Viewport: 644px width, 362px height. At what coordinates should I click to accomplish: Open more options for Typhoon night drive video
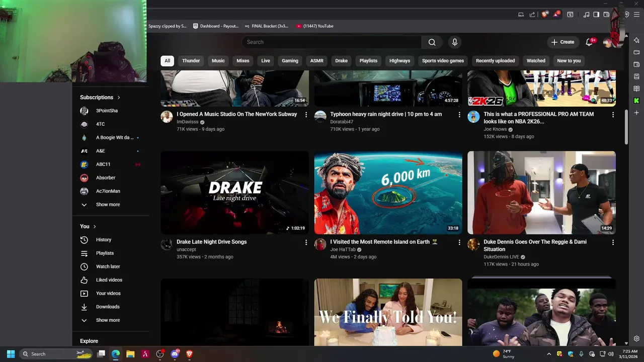point(459,115)
